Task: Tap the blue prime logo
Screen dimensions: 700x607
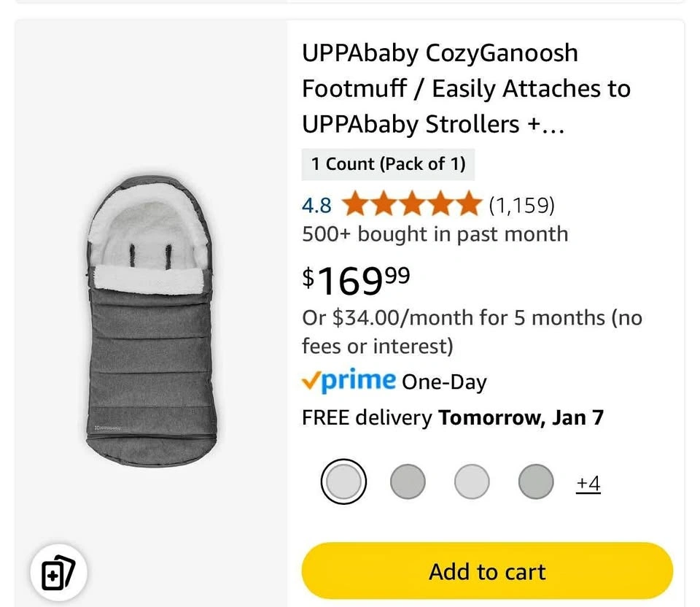Action: tap(359, 380)
